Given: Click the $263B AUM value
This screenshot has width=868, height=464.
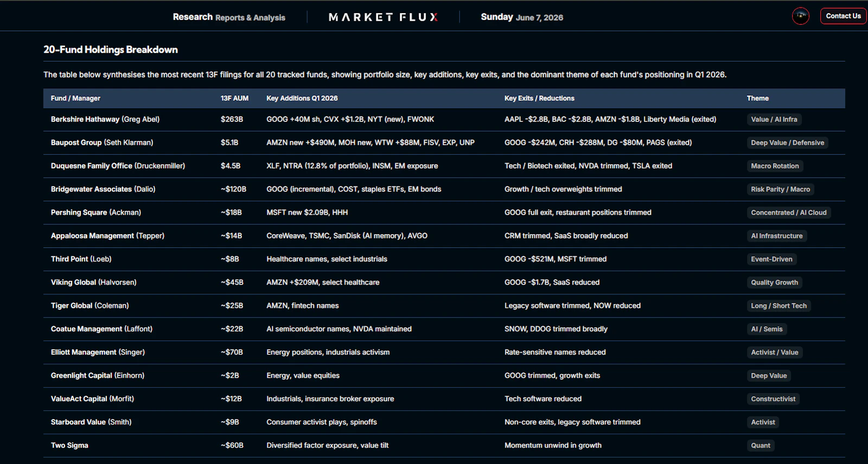Looking at the screenshot, I should [232, 119].
